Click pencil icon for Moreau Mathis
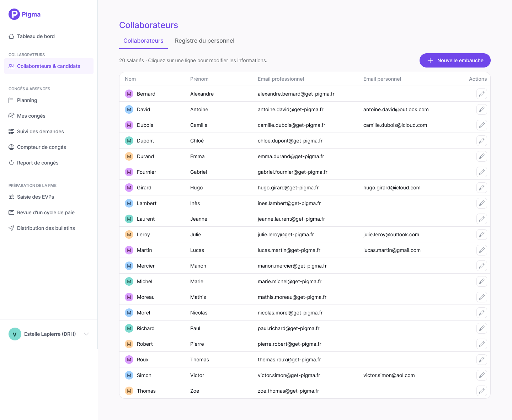Image resolution: width=512 pixels, height=420 pixels. pos(482,297)
